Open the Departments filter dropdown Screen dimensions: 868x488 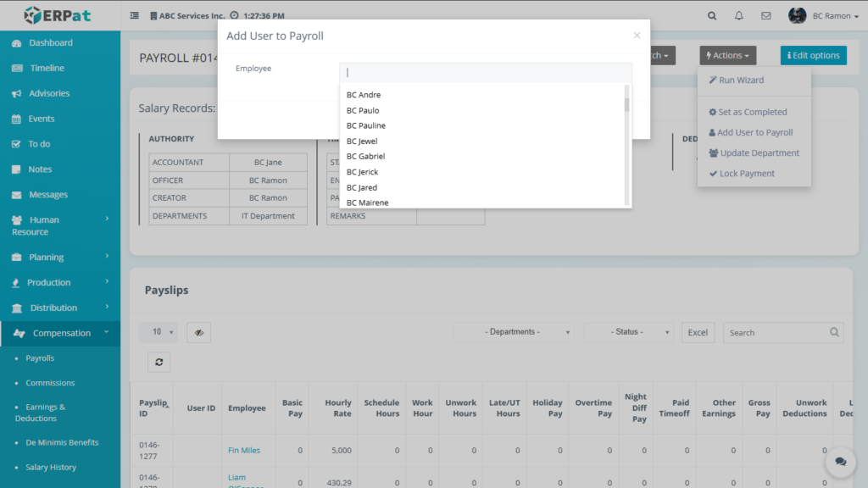point(514,332)
